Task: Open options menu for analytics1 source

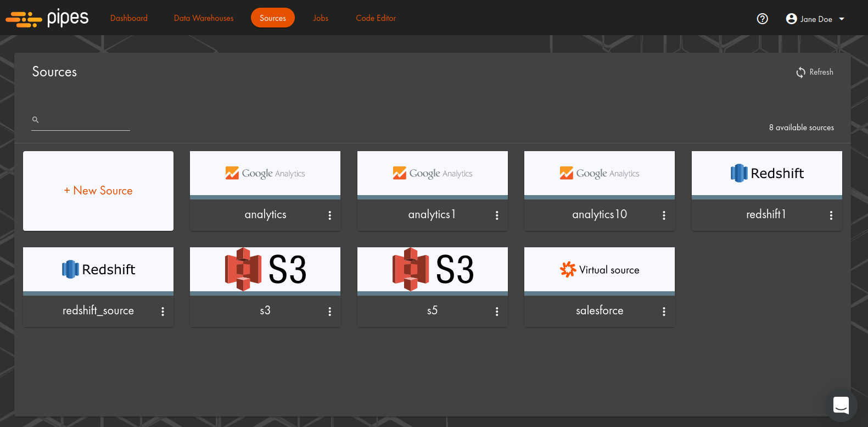Action: click(x=497, y=215)
